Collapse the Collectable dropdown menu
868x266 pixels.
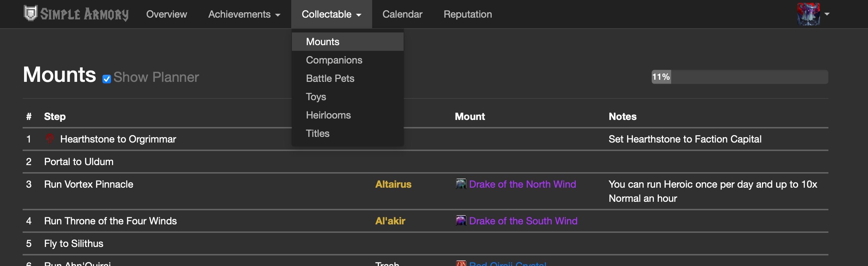coord(332,14)
